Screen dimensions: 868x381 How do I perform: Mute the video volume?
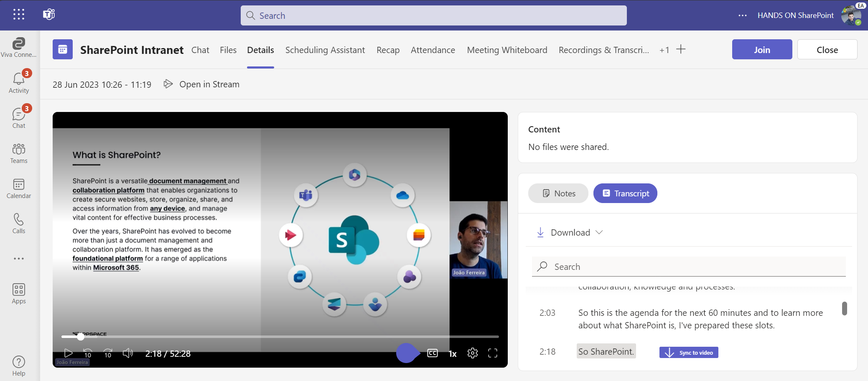(128, 353)
